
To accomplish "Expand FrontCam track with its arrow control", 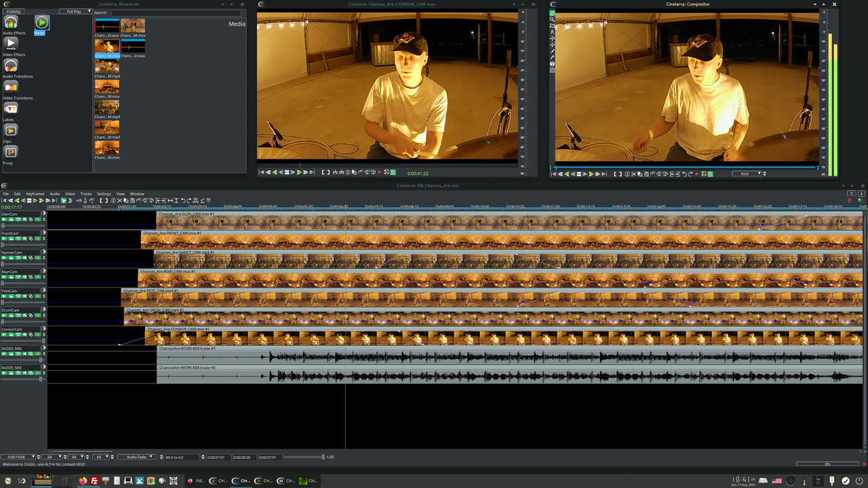I will point(44,239).
